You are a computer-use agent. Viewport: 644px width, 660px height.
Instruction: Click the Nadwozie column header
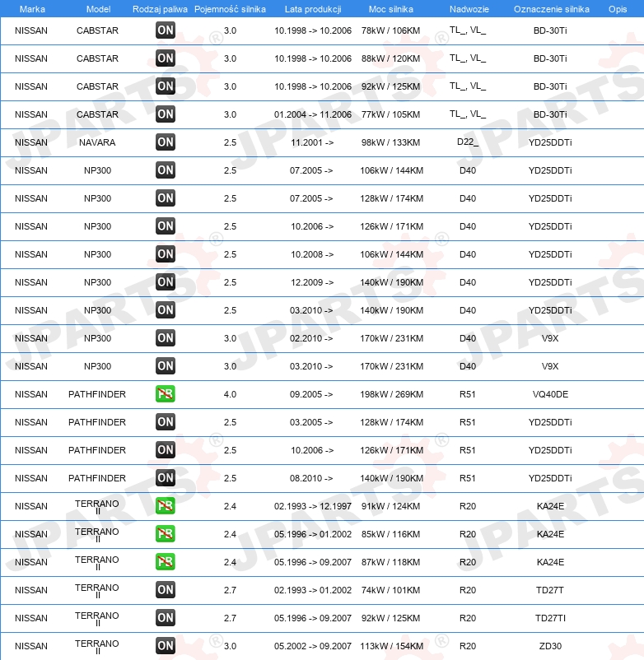(x=469, y=9)
